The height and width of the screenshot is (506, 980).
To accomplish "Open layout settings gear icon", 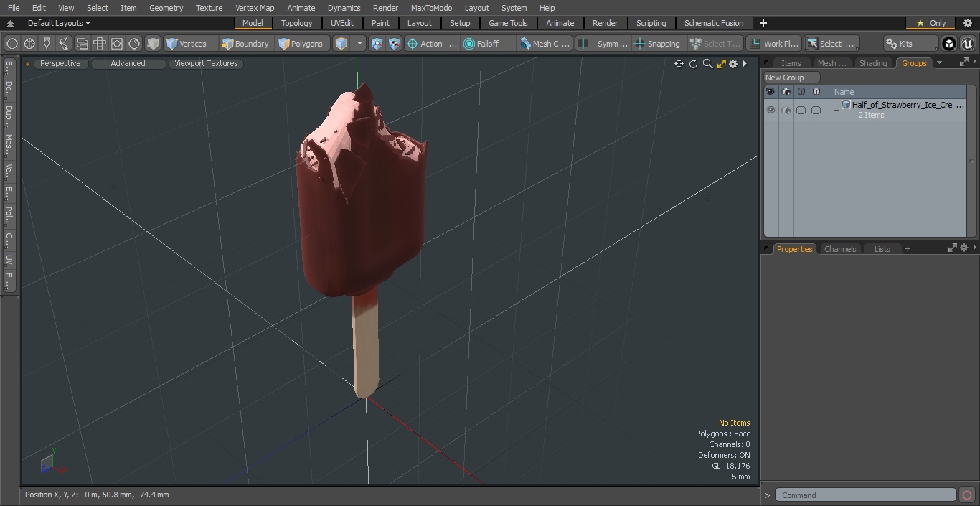I will tap(967, 23).
